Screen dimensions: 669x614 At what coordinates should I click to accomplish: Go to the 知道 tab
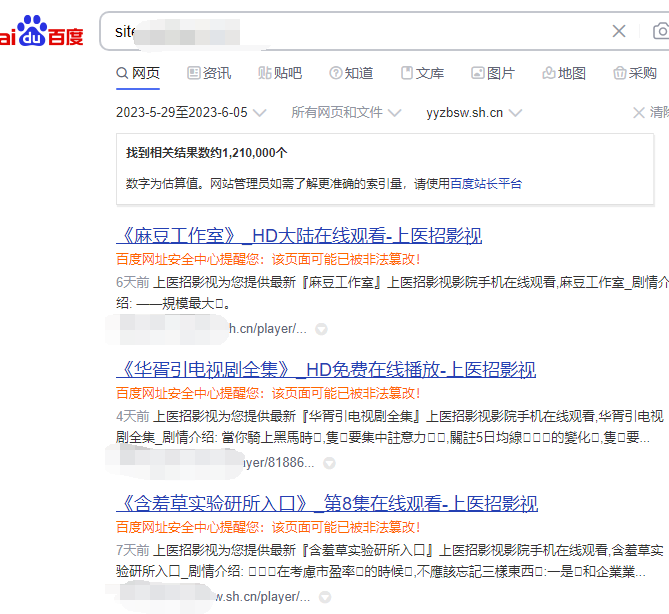(x=351, y=73)
